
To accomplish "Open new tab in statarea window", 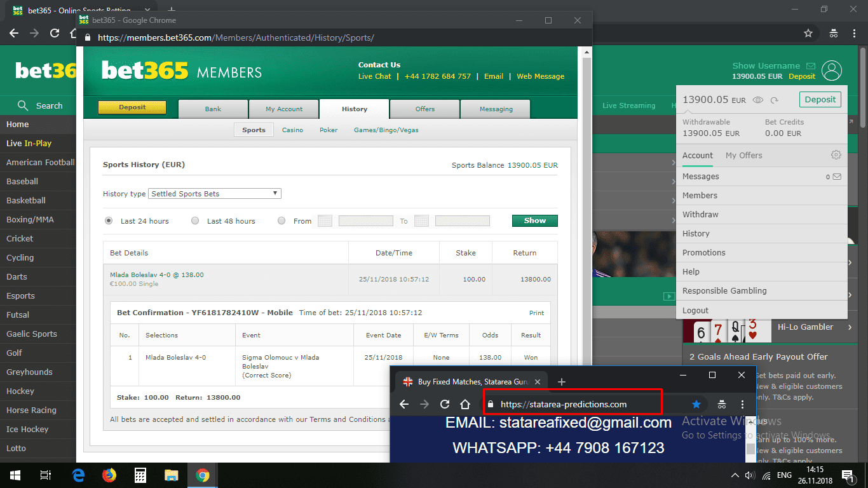I will tap(562, 382).
